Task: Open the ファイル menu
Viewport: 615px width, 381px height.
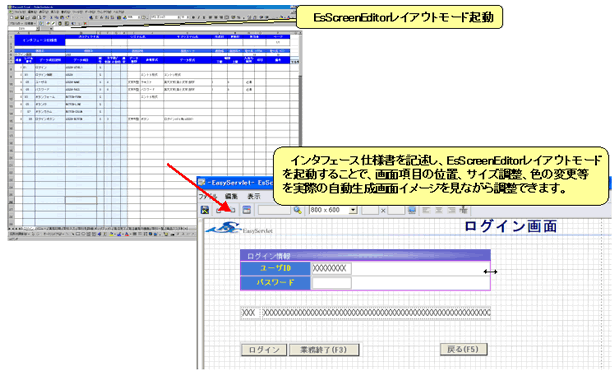Action: click(208, 196)
